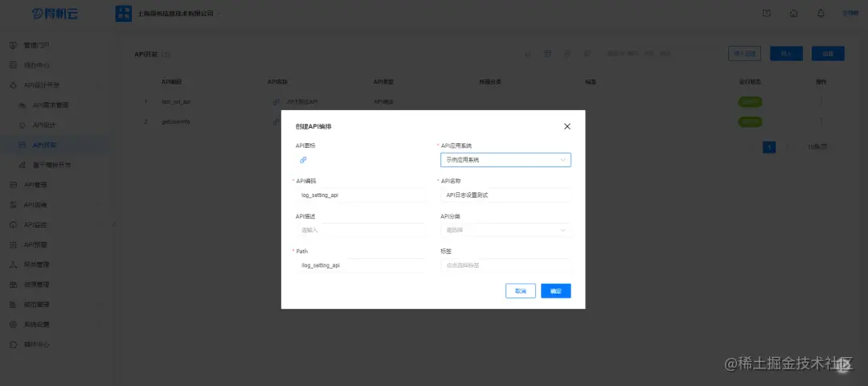Click the API编码 column header in table
The height and width of the screenshot is (386, 868).
[172, 82]
